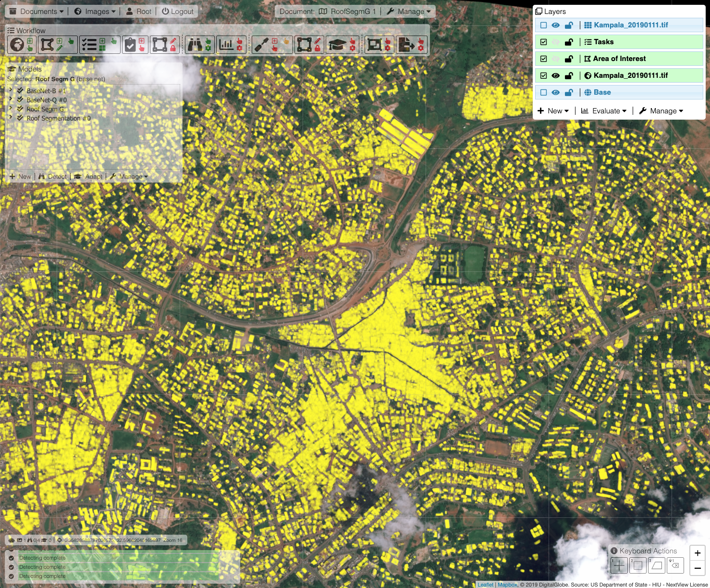Expand the BaseNet-B #1 model row
Viewport: 710px width, 588px height.
tap(11, 90)
